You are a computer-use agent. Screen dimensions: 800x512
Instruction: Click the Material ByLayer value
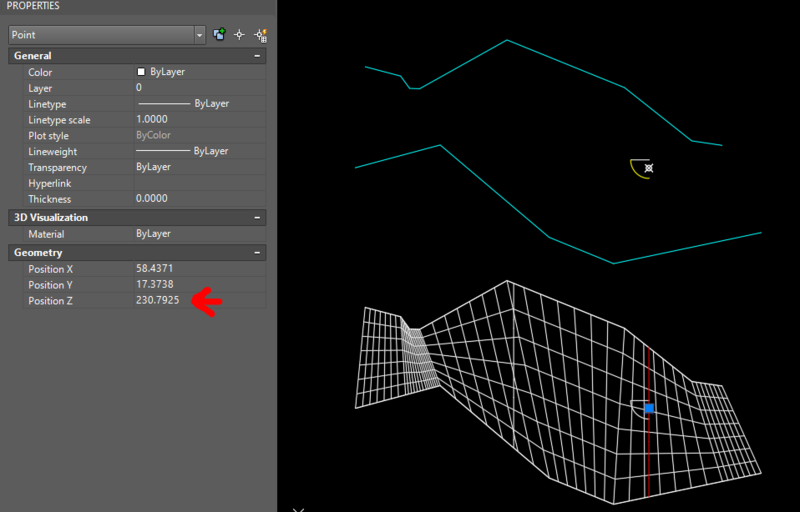click(198, 233)
